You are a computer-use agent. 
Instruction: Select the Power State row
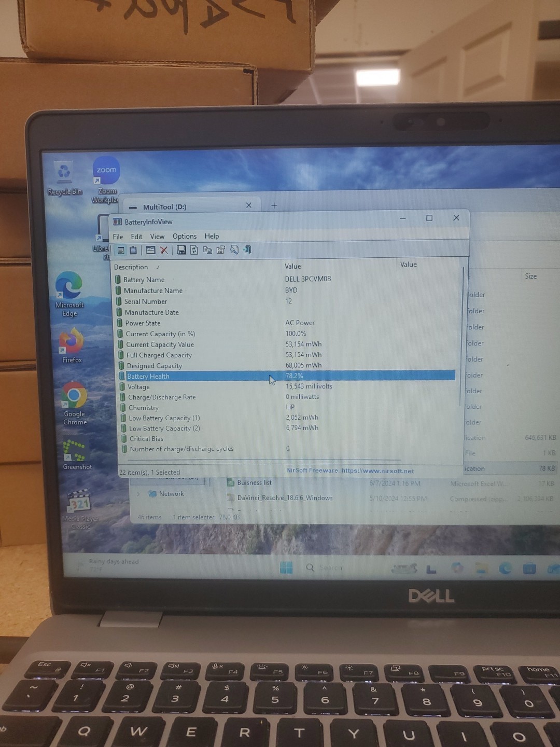point(285,323)
